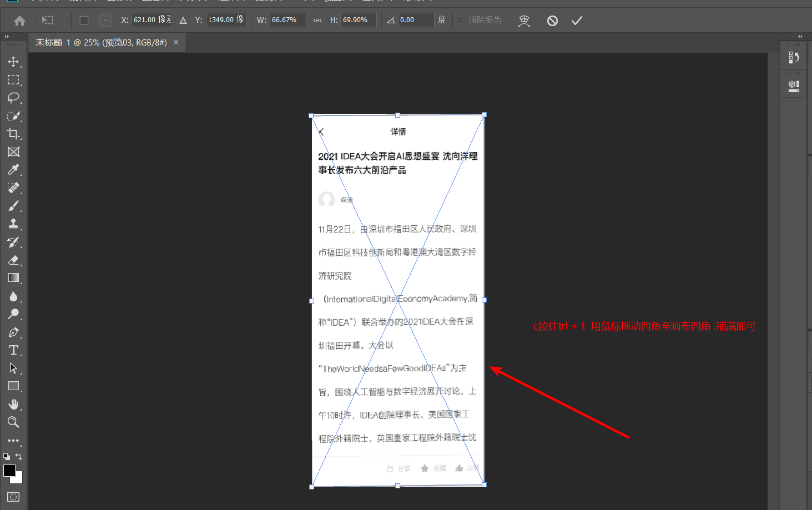Expand the right panel dock arrows

click(x=800, y=36)
